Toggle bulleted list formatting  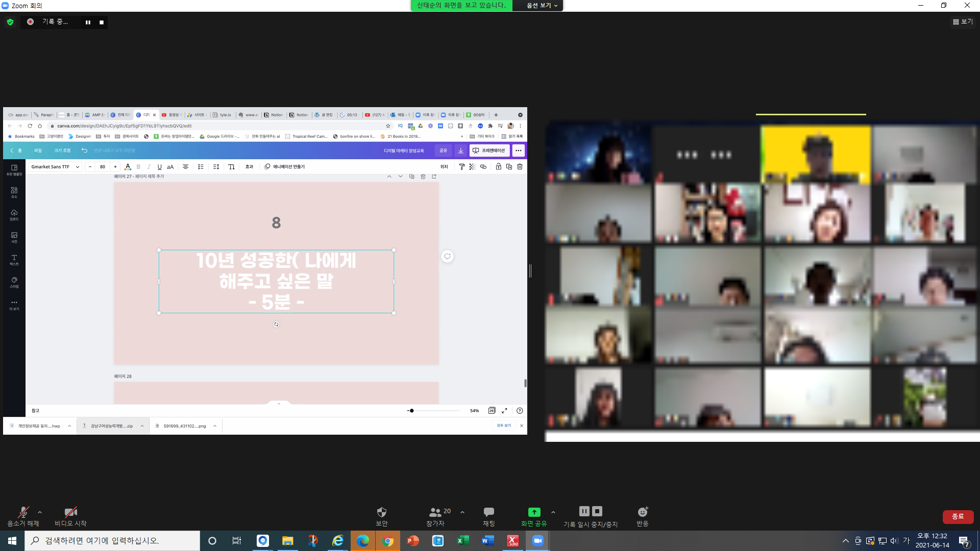[x=201, y=167]
